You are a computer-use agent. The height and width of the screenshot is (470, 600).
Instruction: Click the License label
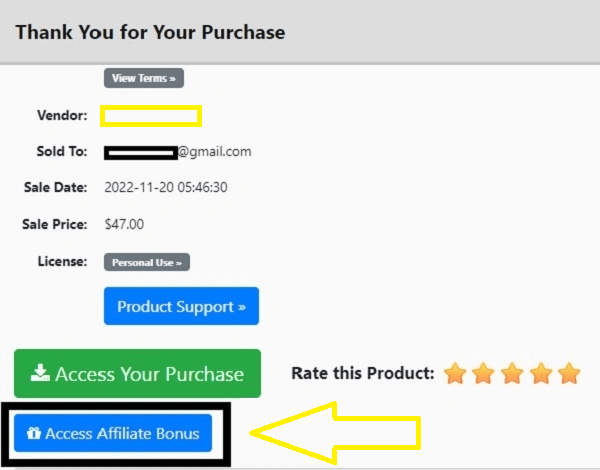(x=64, y=262)
